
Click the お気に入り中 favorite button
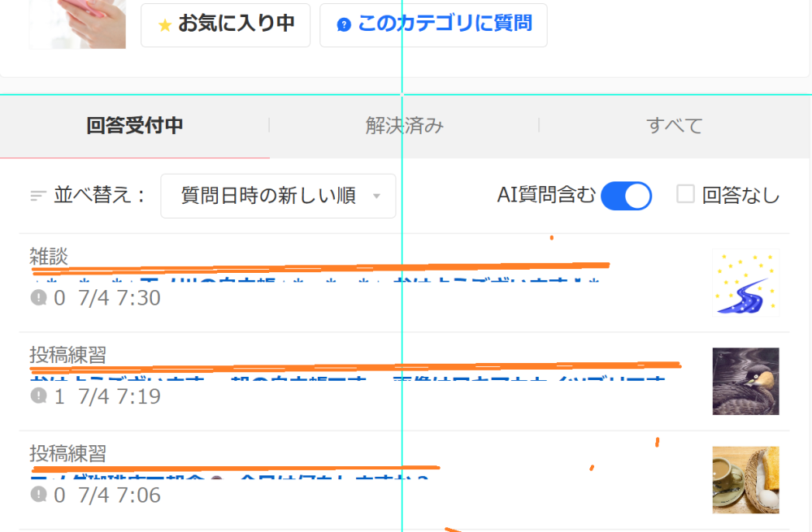point(225,25)
